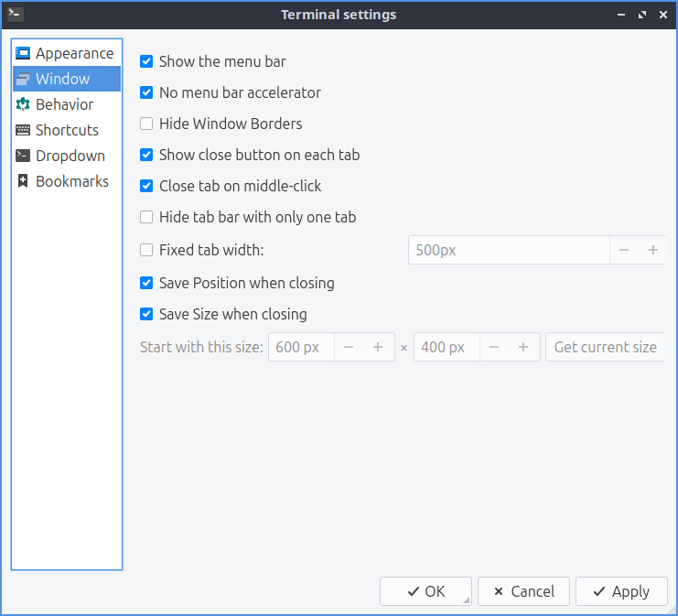This screenshot has height=616, width=678.
Task: Click the Behavior gear icon
Action: (23, 104)
